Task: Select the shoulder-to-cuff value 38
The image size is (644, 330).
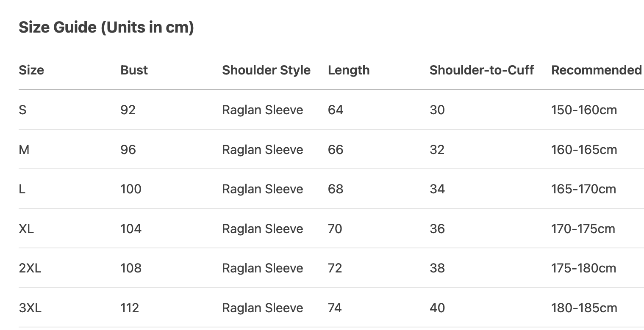Action: (x=437, y=268)
